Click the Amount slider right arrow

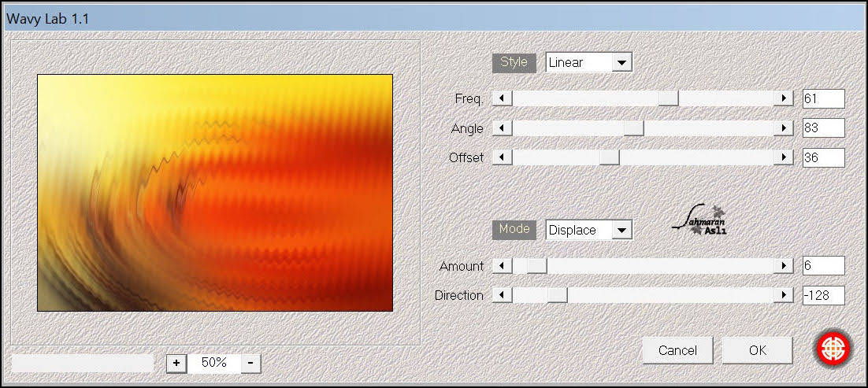coord(783,266)
